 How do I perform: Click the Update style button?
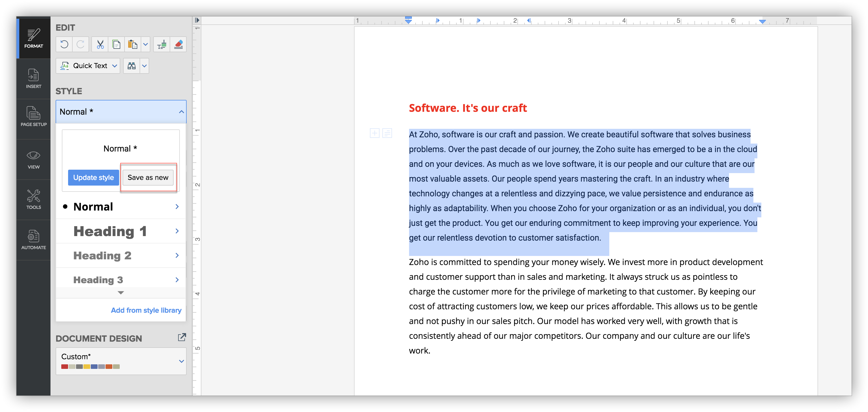click(93, 178)
